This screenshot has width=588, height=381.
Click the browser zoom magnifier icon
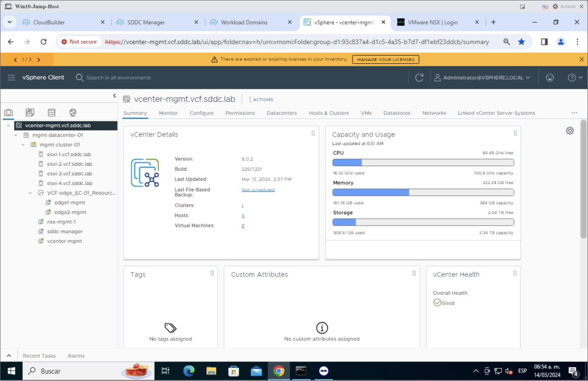pos(507,42)
